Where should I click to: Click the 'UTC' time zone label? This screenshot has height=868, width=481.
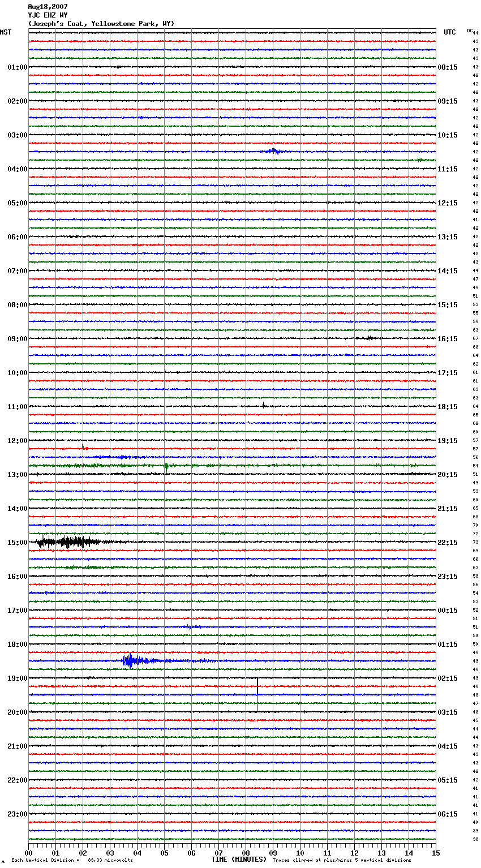[450, 32]
